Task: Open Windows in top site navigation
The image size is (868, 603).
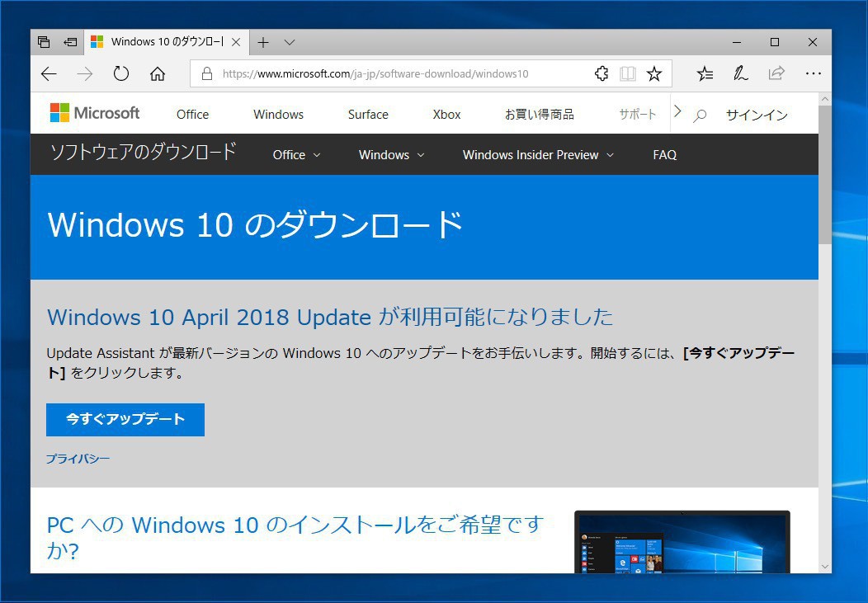Action: (x=278, y=115)
